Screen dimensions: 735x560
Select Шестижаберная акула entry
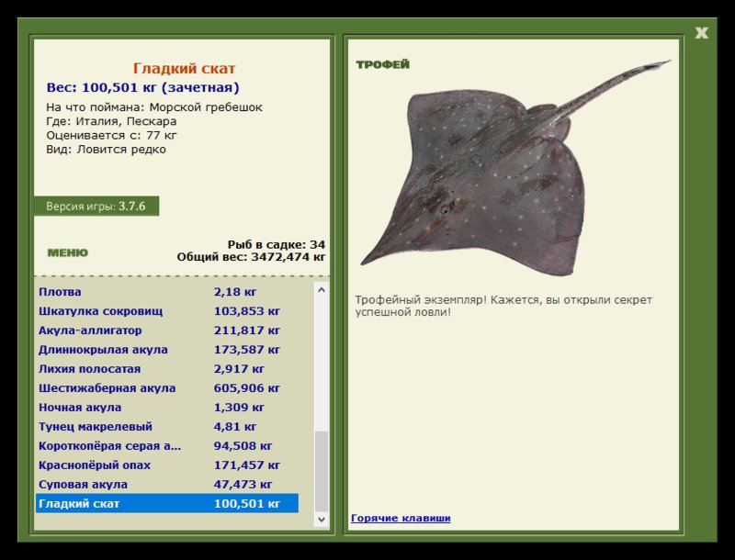(167, 387)
